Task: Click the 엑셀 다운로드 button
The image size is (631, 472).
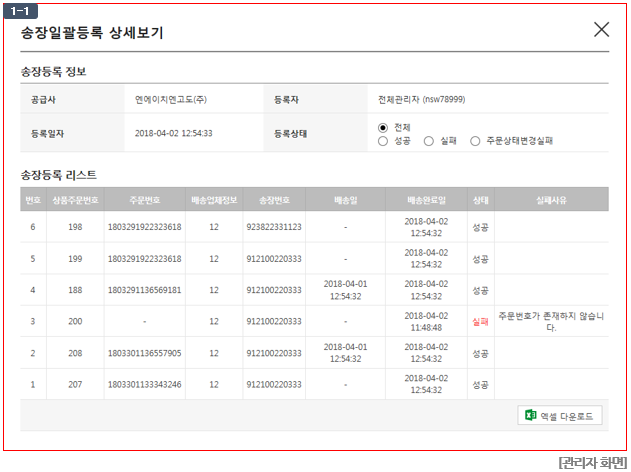Action: 560,415
